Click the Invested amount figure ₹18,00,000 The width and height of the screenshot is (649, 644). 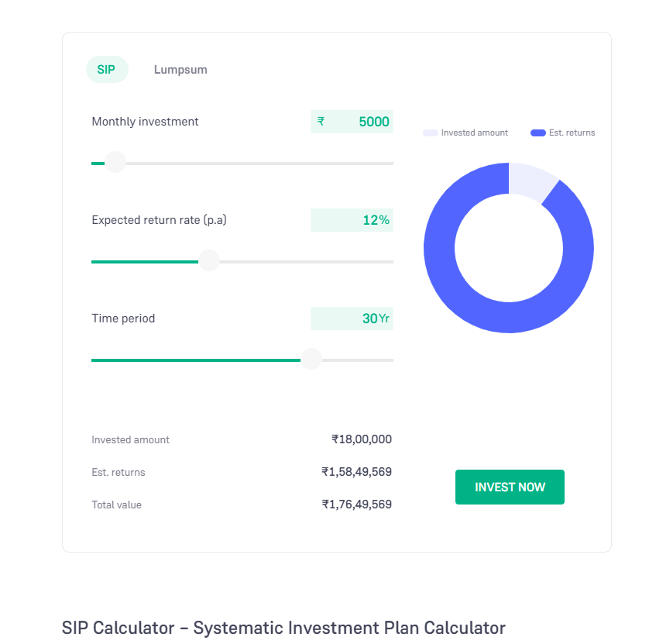[x=362, y=439]
